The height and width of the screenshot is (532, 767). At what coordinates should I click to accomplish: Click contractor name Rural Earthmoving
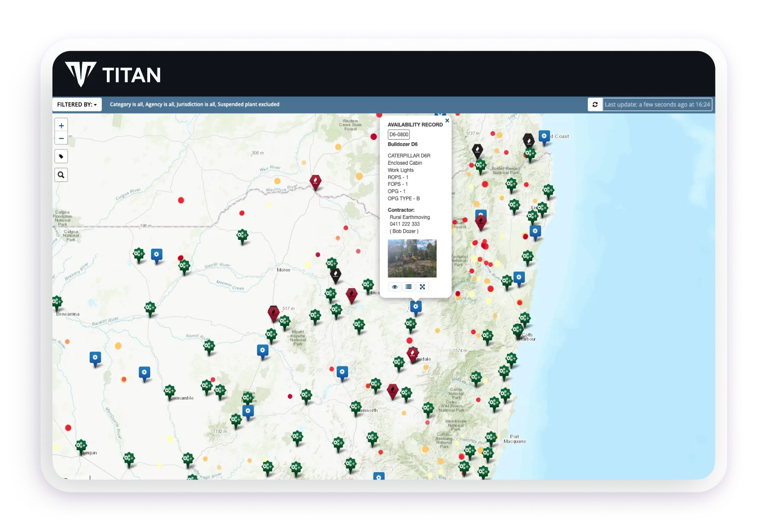410,217
